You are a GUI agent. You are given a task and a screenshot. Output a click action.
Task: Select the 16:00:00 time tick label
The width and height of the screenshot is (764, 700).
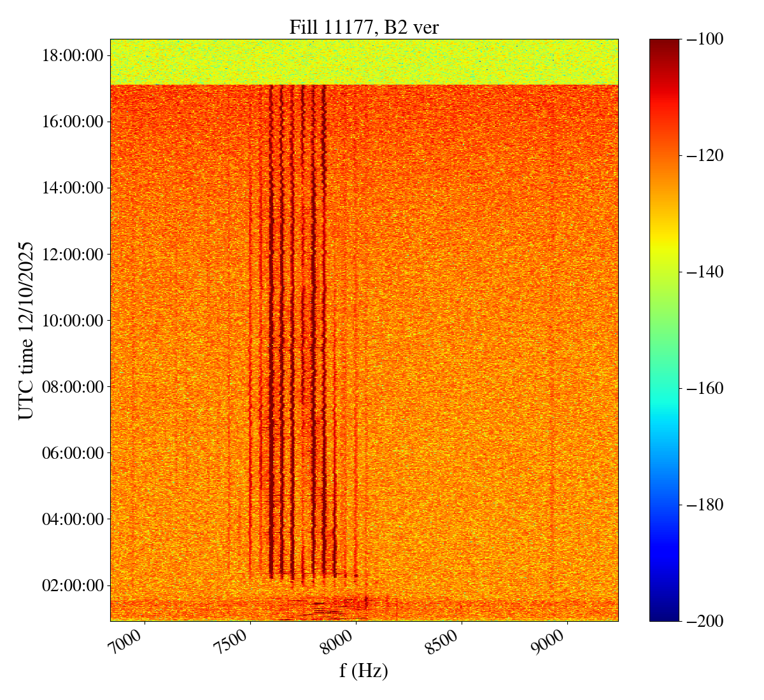point(72,122)
